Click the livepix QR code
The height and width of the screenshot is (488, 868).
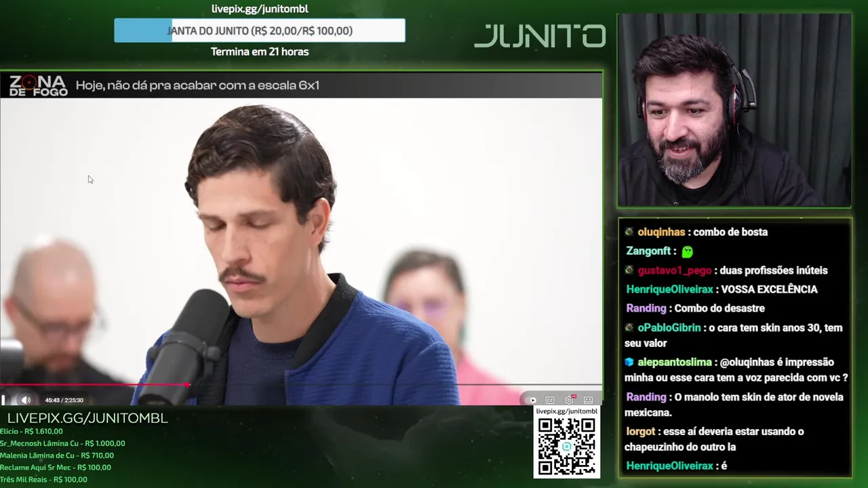[x=566, y=447]
